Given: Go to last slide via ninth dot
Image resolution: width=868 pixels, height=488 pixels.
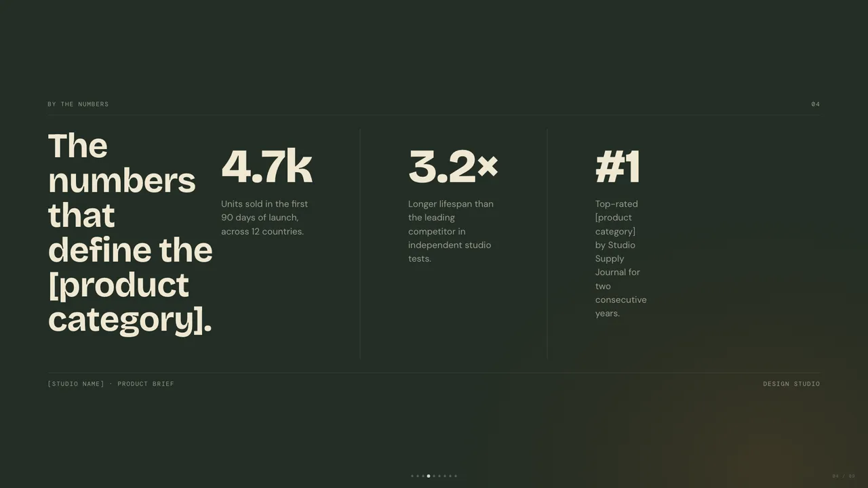Looking at the screenshot, I should pos(456,476).
